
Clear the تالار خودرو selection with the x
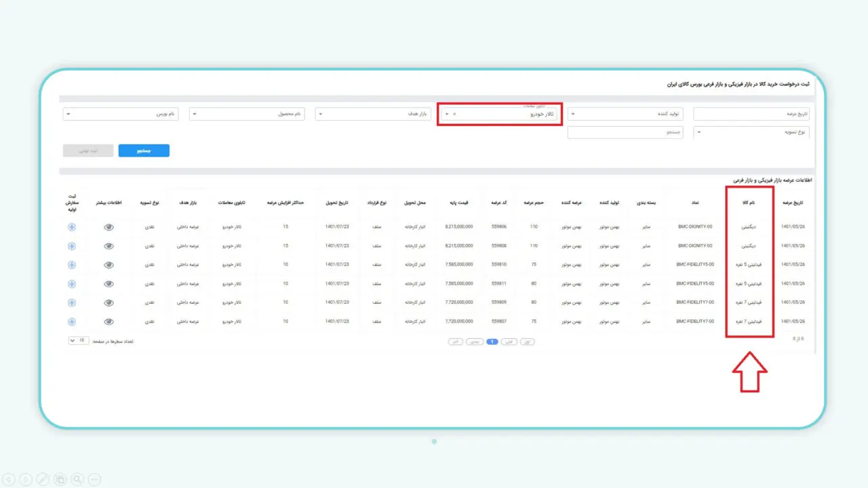[454, 115]
